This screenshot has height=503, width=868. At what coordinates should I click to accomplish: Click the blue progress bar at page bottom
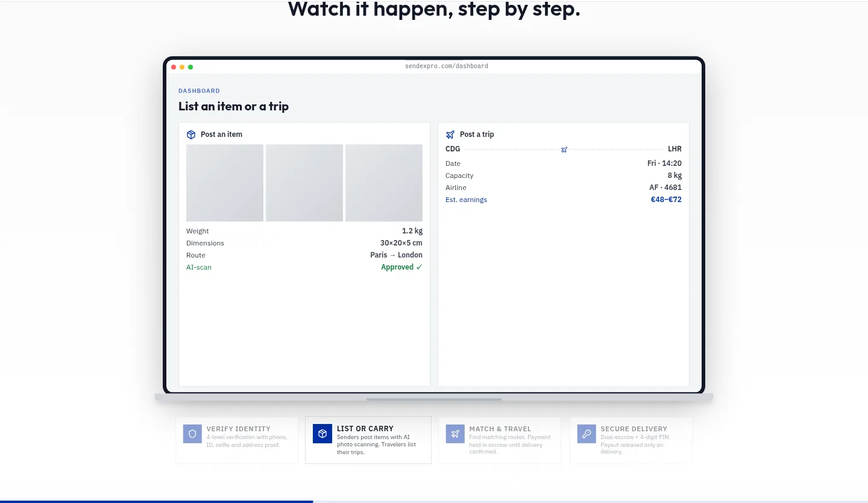pos(157,501)
